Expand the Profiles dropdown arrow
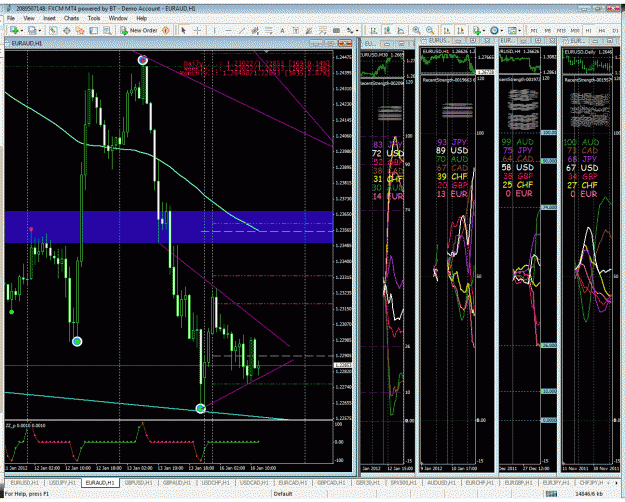Viewport: 625px width, 502px height. pyautogui.click(x=39, y=30)
